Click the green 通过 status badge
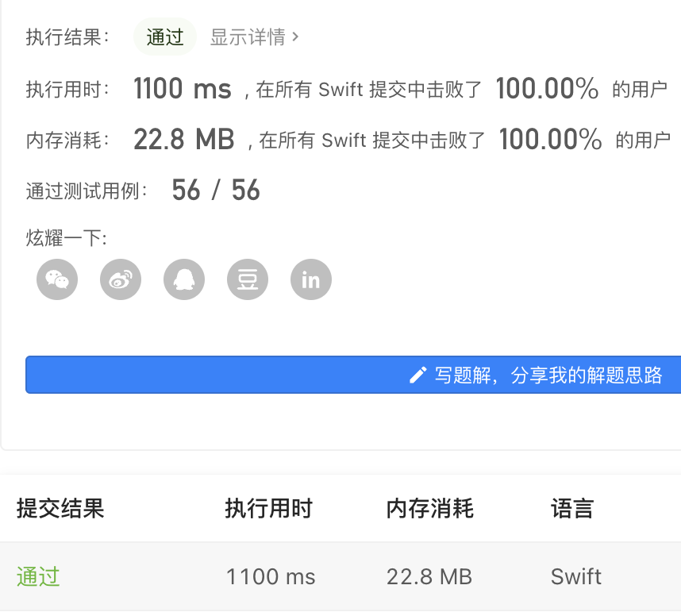The height and width of the screenshot is (616, 681). click(x=165, y=37)
